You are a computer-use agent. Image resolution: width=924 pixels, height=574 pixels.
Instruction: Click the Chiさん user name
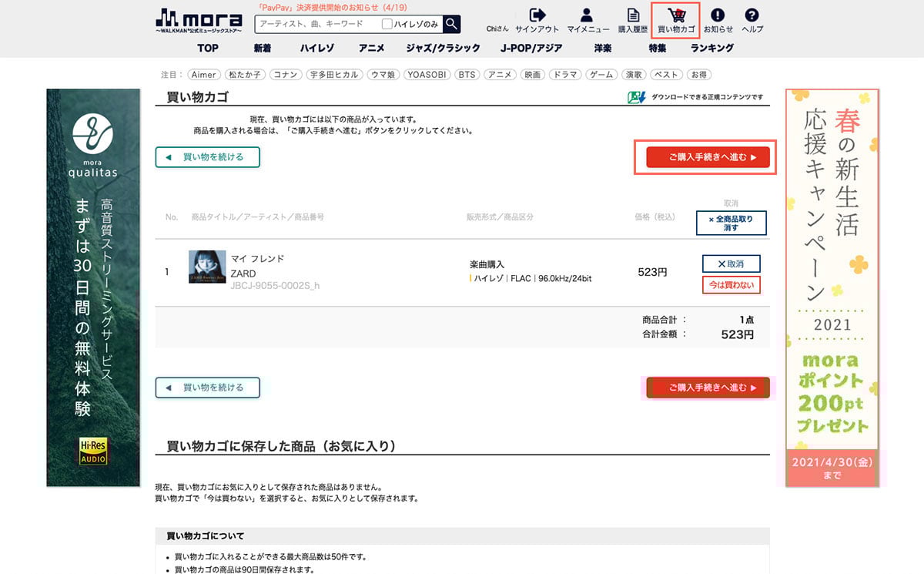coord(497,29)
